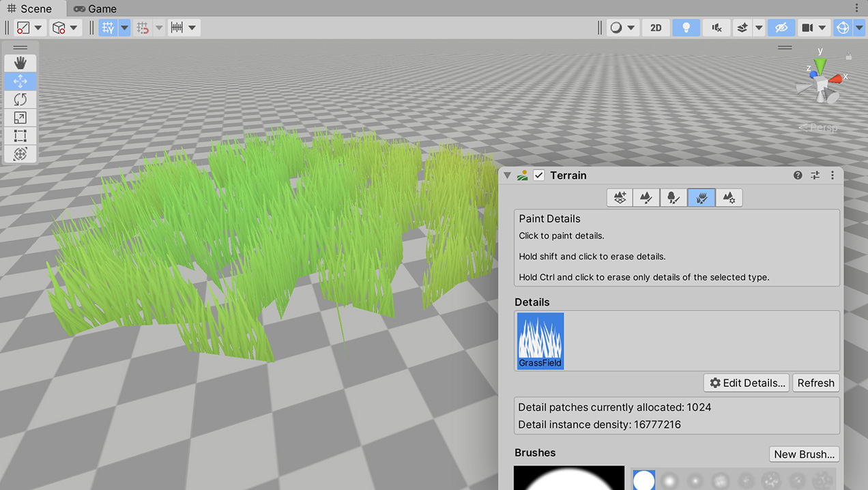Select the GrassField detail thumbnail
868x490 pixels.
click(x=540, y=341)
